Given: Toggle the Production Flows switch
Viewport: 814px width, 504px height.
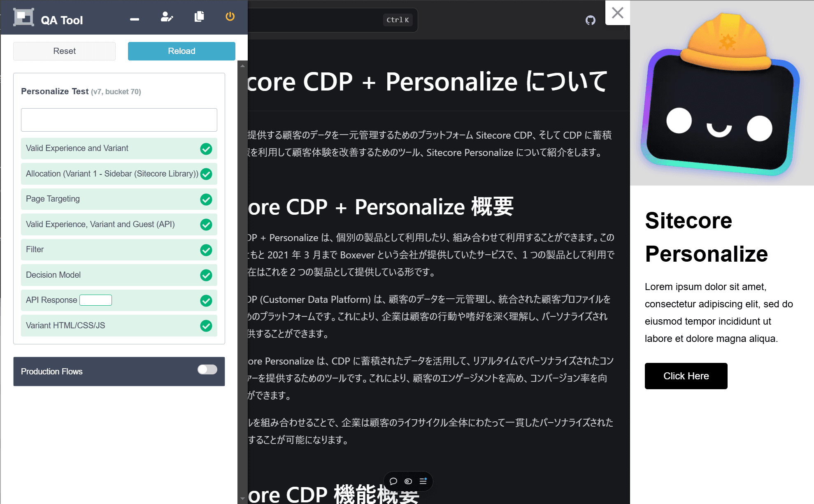Looking at the screenshot, I should point(207,369).
